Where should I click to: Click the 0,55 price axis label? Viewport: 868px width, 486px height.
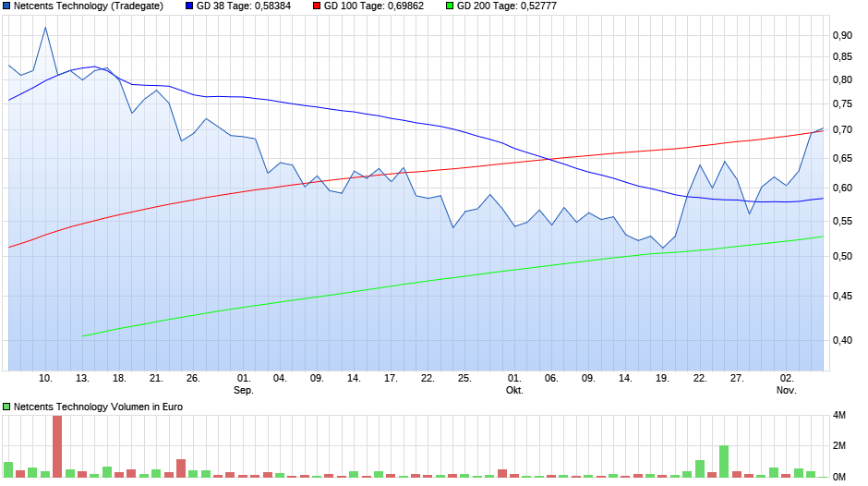(x=842, y=221)
